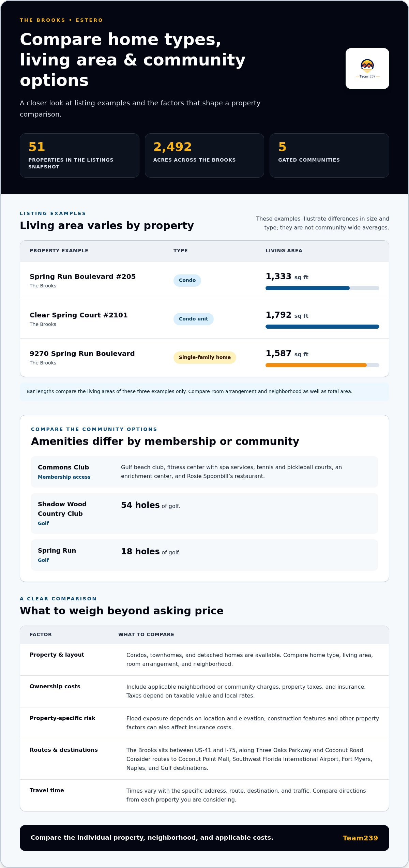The image size is (409, 868).
Task: Click the Condo unit type tag
Action: [x=194, y=319]
